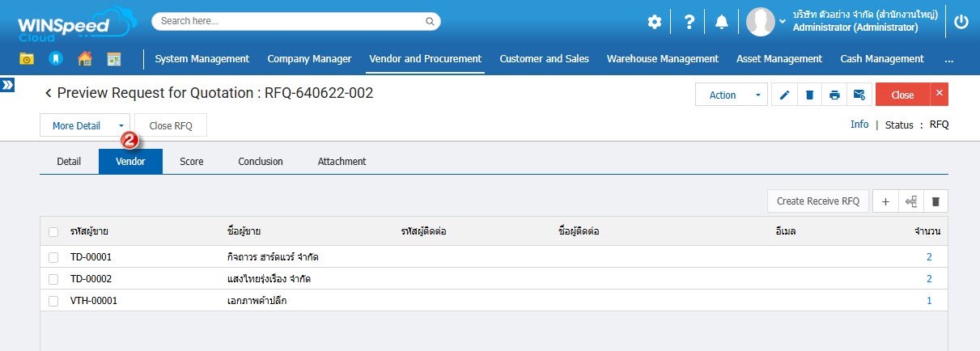Open the More Detail dropdown arrow
Viewport: 980px width, 351px height.
(x=121, y=125)
